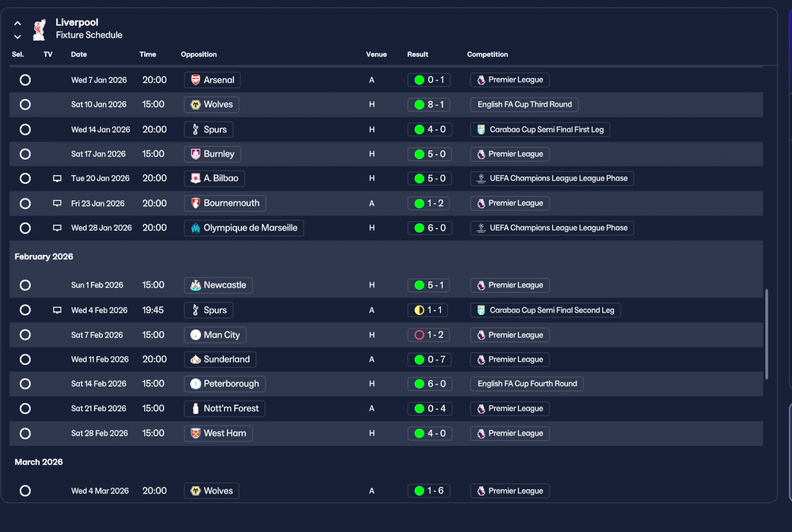Click the Liverpool club crest icon
Viewport: 792px width, 532px height.
pyautogui.click(x=39, y=29)
